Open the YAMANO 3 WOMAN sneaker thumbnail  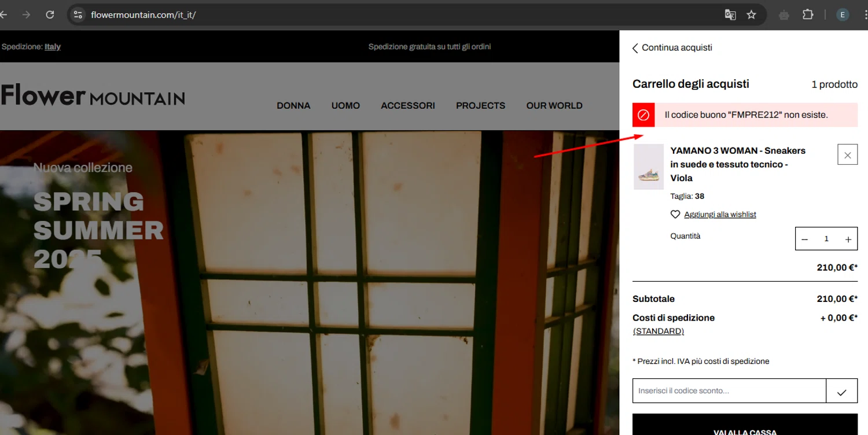click(648, 167)
